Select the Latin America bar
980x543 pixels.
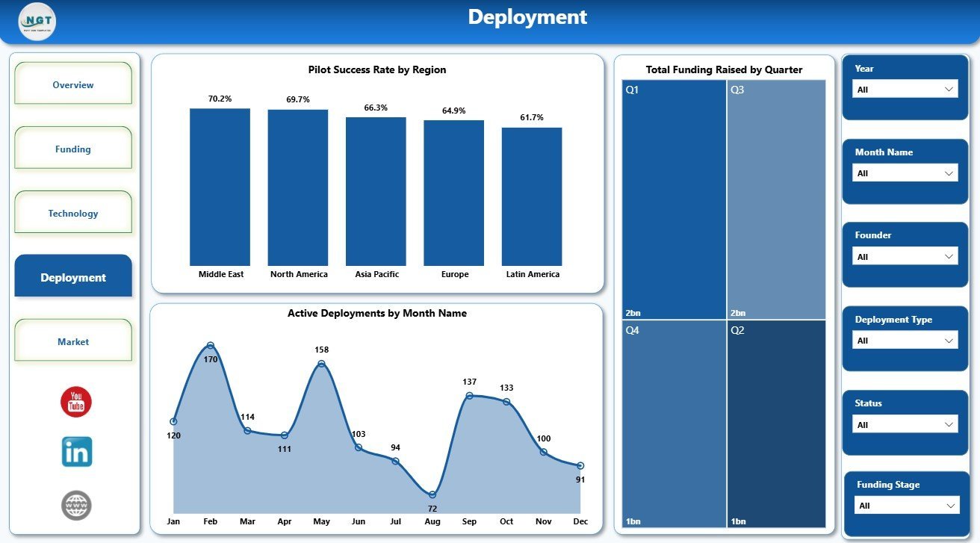point(532,196)
